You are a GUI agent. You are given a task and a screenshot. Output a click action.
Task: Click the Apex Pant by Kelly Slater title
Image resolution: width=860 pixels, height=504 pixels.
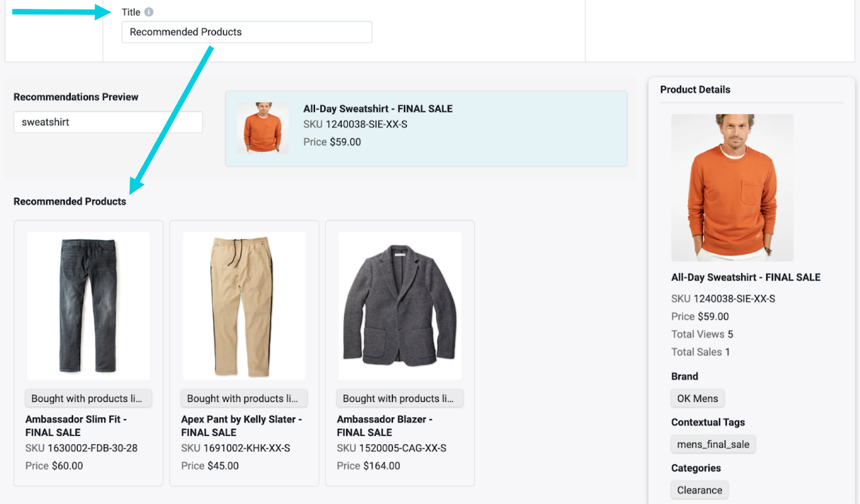tap(241, 426)
